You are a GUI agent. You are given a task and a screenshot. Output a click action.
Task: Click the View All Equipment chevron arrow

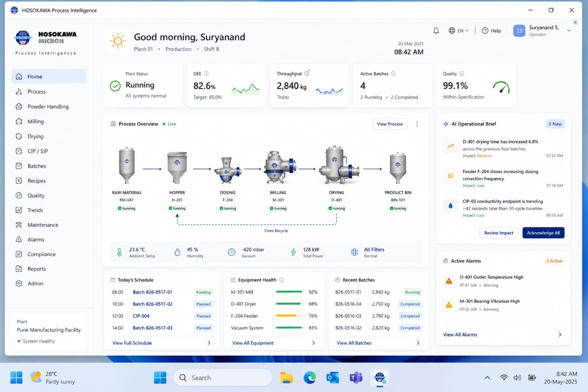pyautogui.click(x=313, y=343)
